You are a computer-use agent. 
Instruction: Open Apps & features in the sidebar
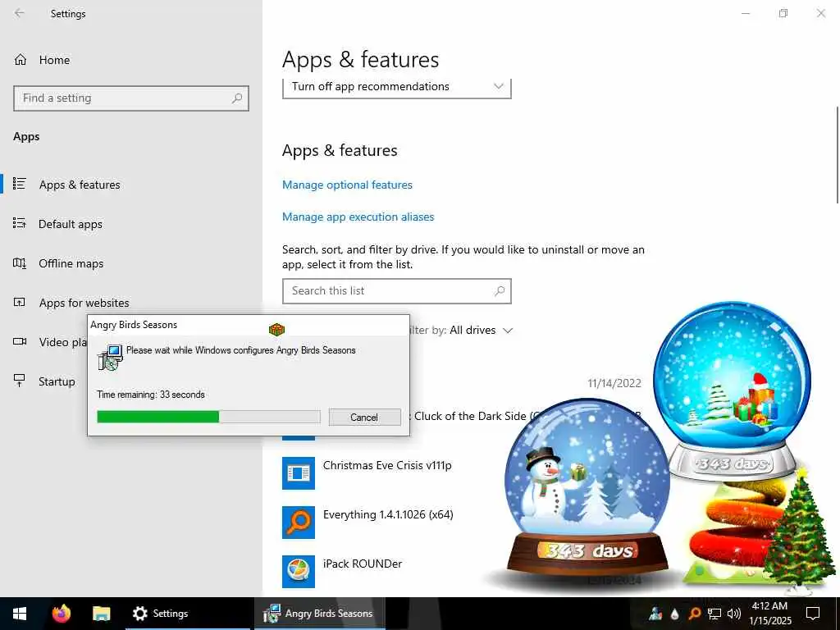tap(80, 185)
